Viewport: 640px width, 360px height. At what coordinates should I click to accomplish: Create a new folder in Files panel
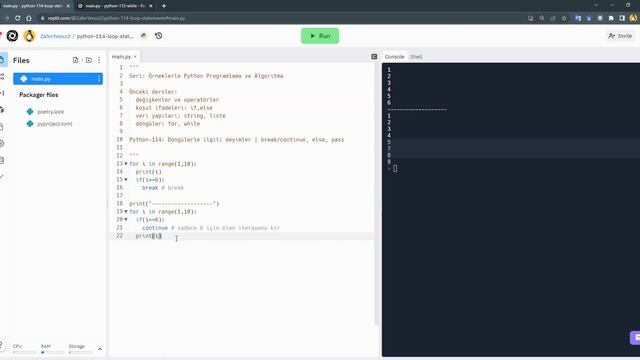click(89, 60)
